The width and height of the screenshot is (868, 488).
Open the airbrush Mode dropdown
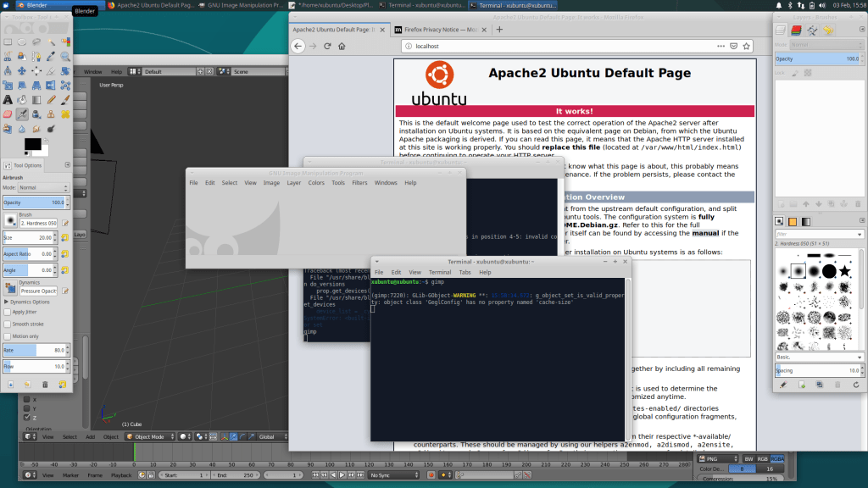pyautogui.click(x=43, y=188)
